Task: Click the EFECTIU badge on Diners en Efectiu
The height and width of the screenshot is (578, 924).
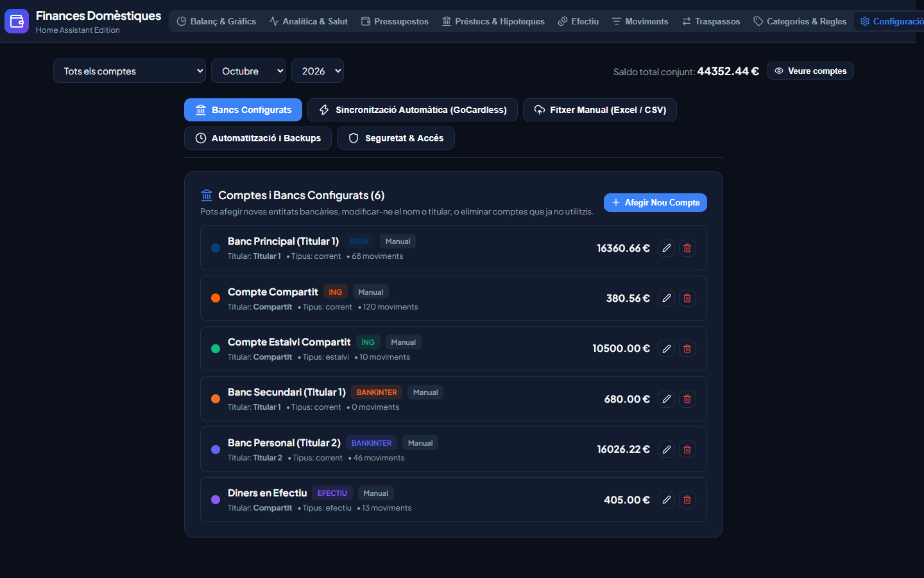Action: click(x=332, y=493)
